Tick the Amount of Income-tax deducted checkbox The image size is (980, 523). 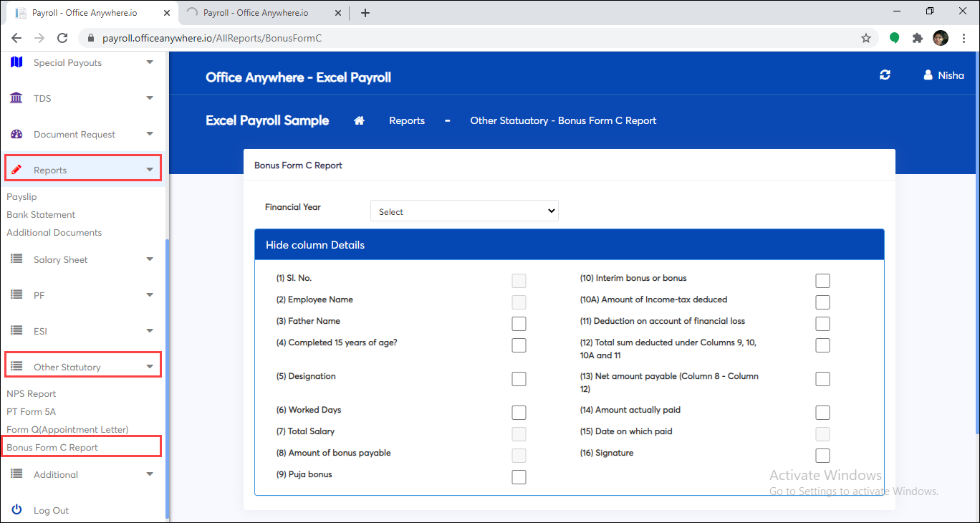click(823, 302)
